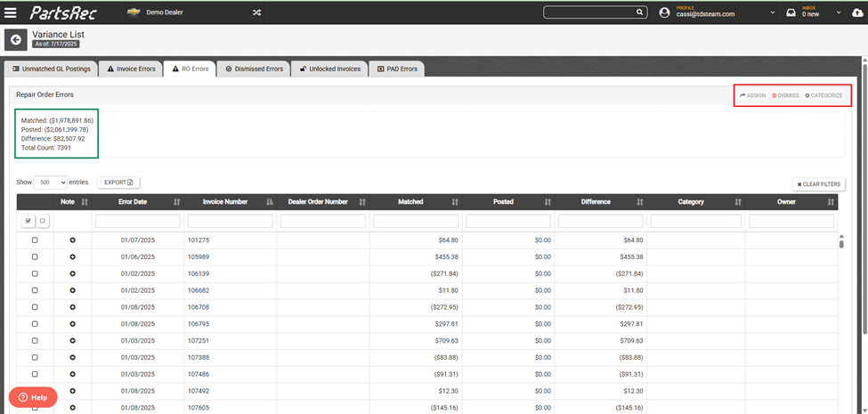Check the select-all rows box
Image resolution: width=868 pixels, height=414 pixels.
(x=28, y=221)
